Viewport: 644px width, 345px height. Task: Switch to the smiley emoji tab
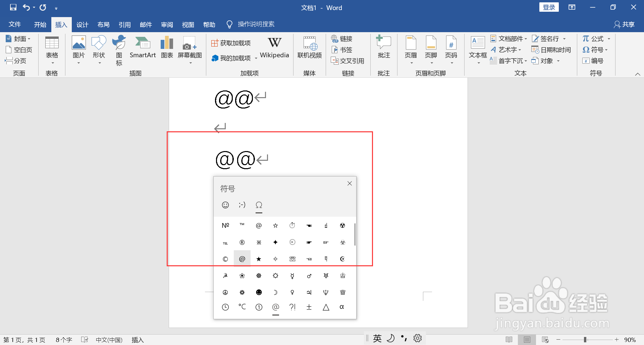[225, 205]
